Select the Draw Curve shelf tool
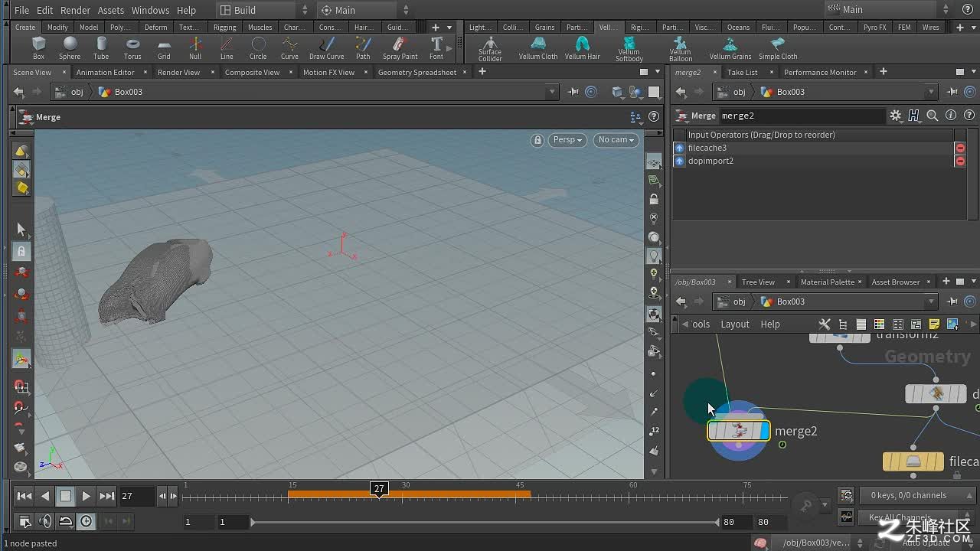Screen dimensions: 980x551 click(x=326, y=48)
